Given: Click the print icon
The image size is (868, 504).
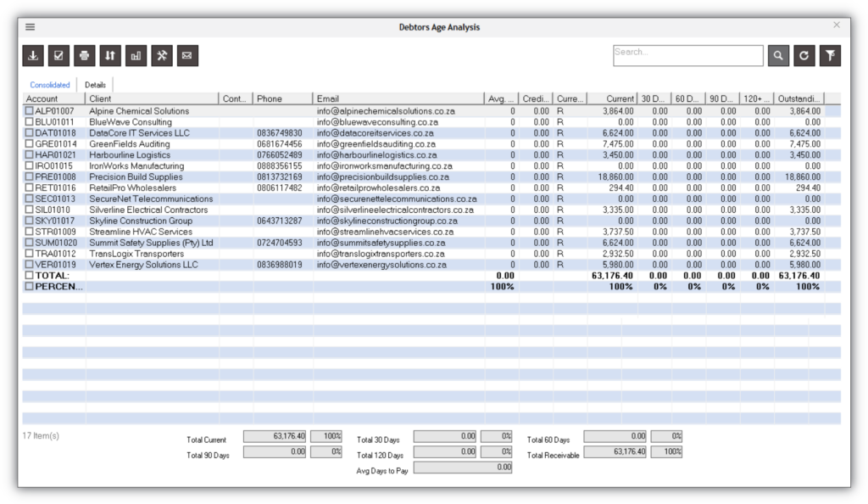Looking at the screenshot, I should [x=84, y=55].
